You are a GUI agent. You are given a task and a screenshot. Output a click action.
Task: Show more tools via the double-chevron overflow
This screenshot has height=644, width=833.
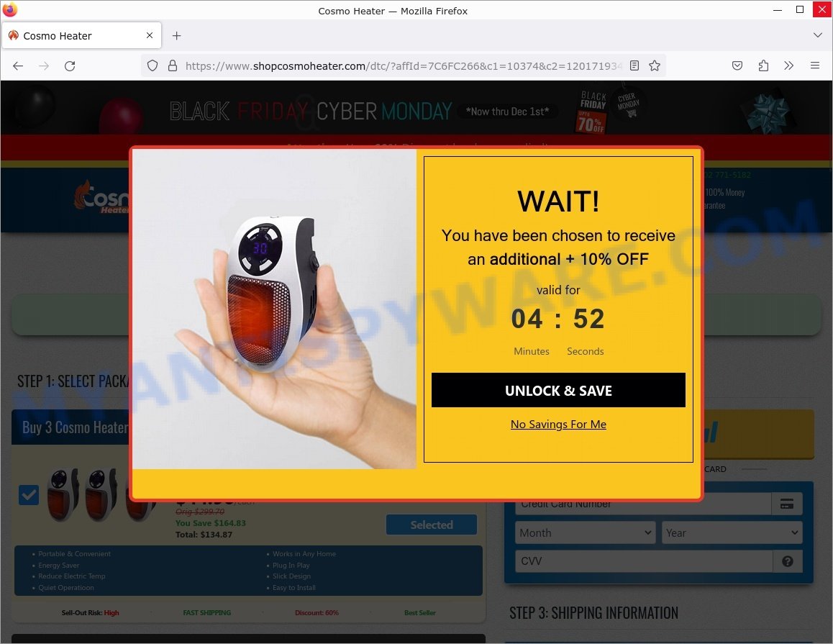(789, 65)
